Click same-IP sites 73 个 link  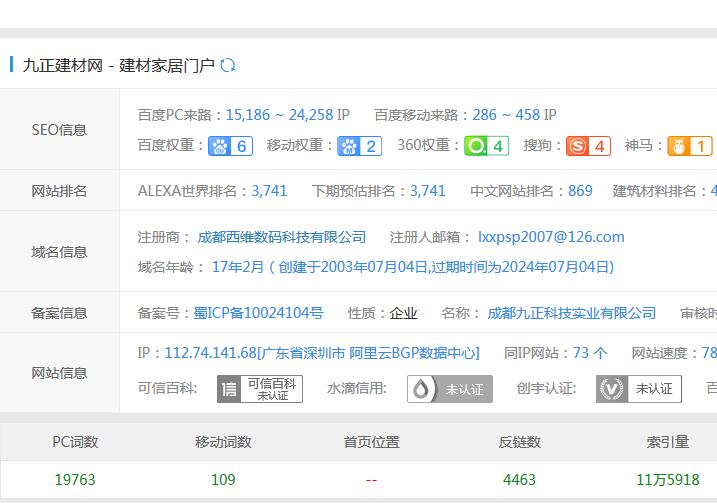coord(590,353)
